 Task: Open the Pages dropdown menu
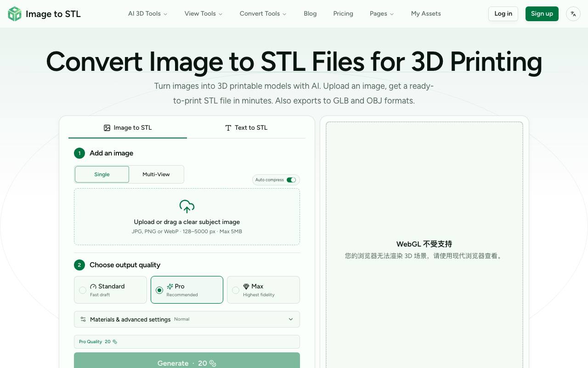(382, 14)
